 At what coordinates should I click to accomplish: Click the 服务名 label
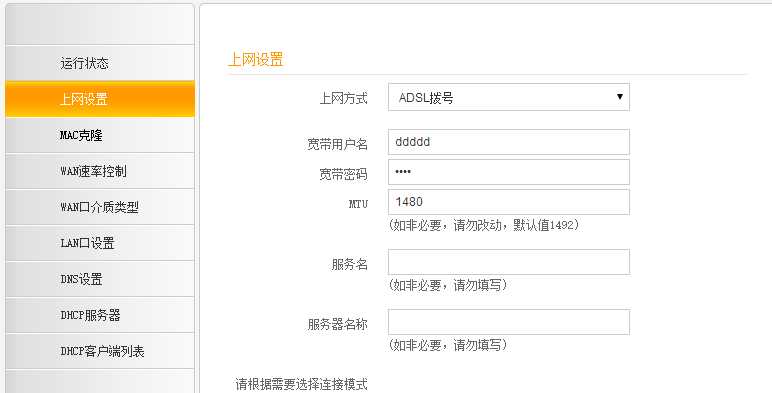(x=350, y=264)
